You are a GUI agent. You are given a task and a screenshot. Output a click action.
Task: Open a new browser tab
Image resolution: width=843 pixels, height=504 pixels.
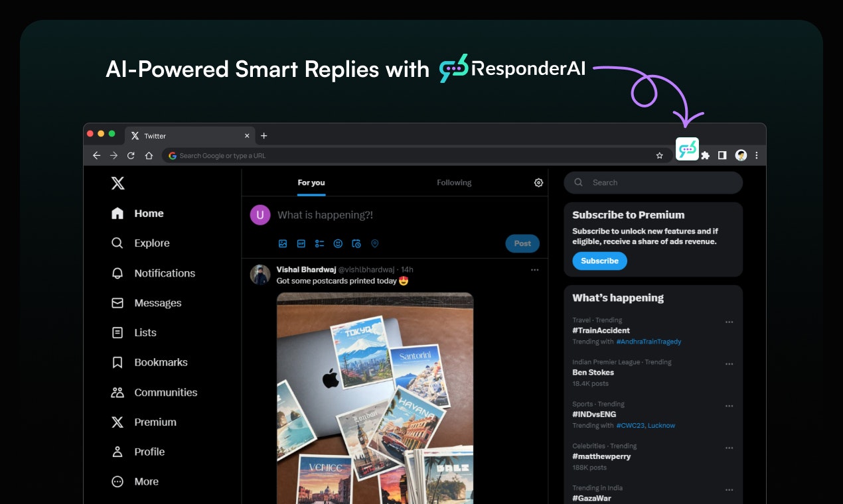tap(264, 135)
